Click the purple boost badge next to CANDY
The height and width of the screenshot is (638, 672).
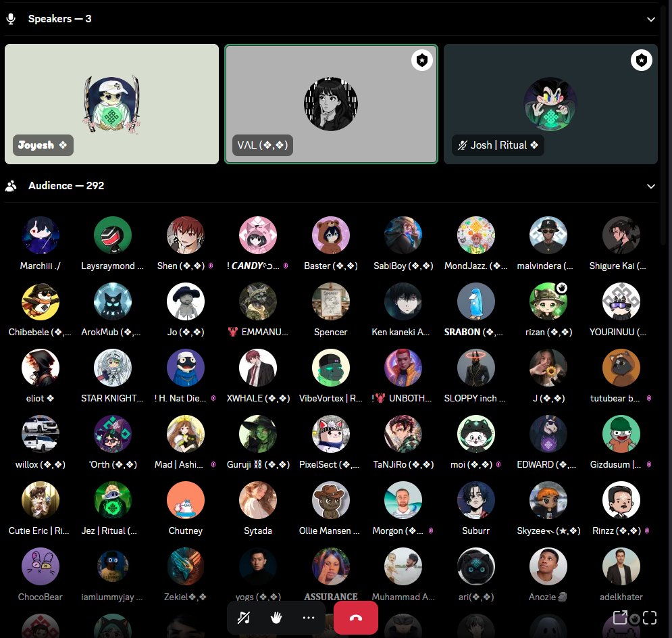click(286, 266)
